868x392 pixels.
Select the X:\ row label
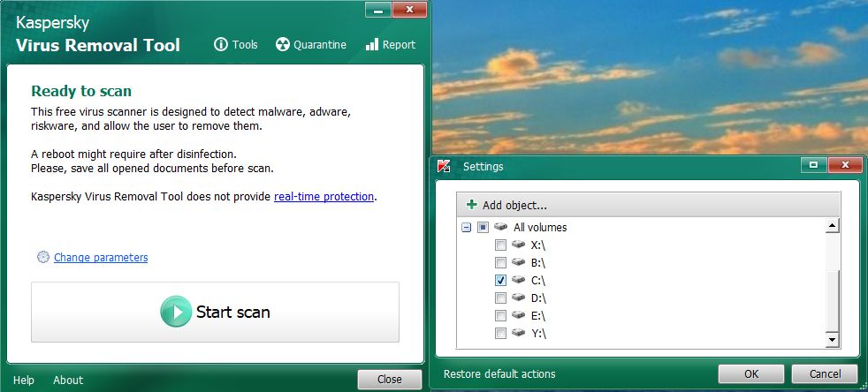click(538, 245)
